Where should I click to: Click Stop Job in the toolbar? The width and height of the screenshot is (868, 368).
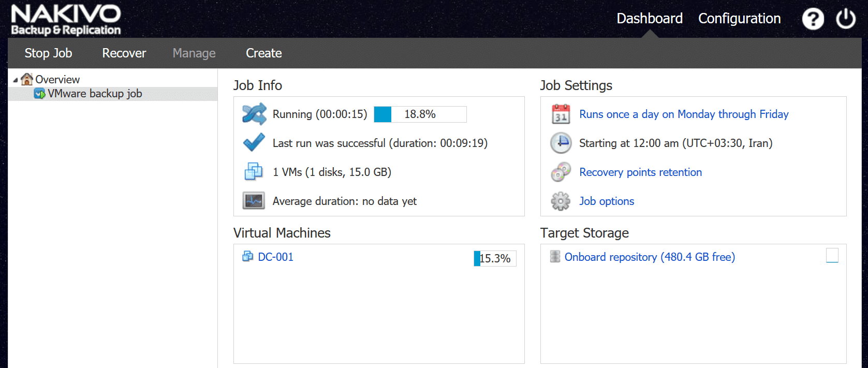(48, 53)
